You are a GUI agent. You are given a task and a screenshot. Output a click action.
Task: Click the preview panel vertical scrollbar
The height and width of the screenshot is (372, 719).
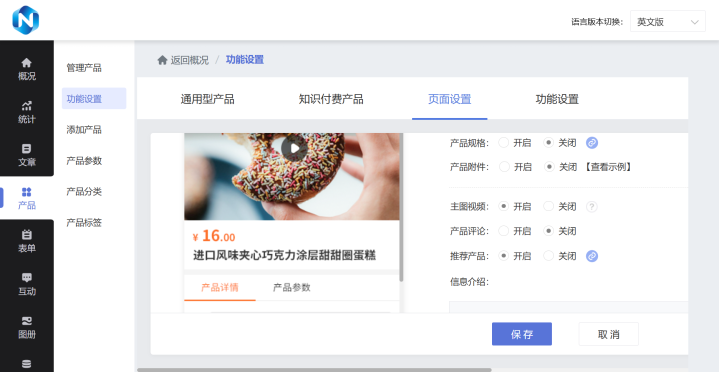click(402, 207)
